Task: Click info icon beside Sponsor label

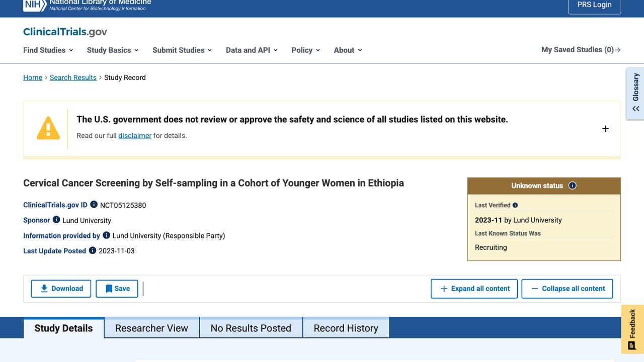Action: (x=56, y=220)
